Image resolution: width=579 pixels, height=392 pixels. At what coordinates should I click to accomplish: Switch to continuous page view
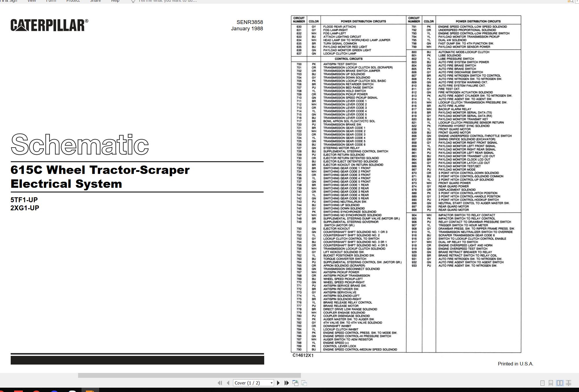(x=551, y=383)
